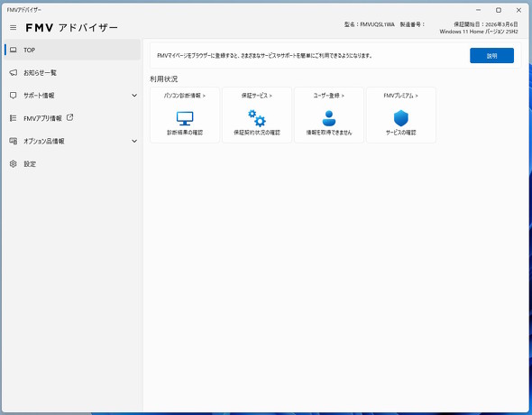The height and width of the screenshot is (415, 532).
Task: Click the laptop icon beside TOP
Action: 14,50
